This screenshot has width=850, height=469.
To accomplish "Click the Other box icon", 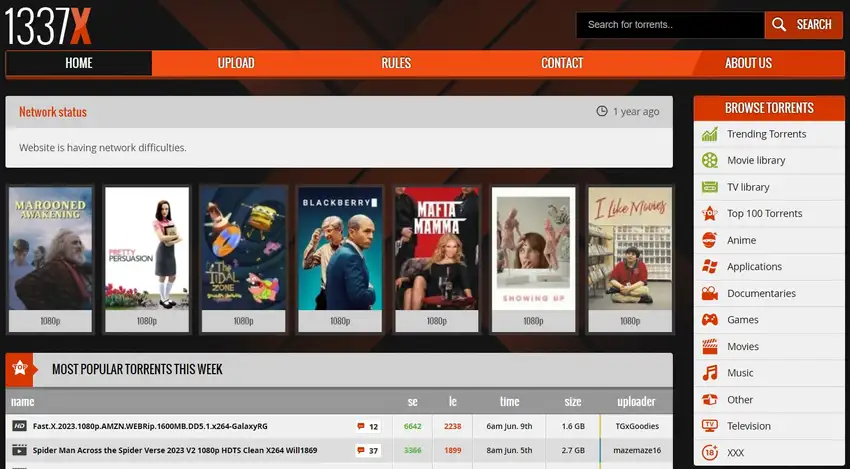I will (x=710, y=400).
